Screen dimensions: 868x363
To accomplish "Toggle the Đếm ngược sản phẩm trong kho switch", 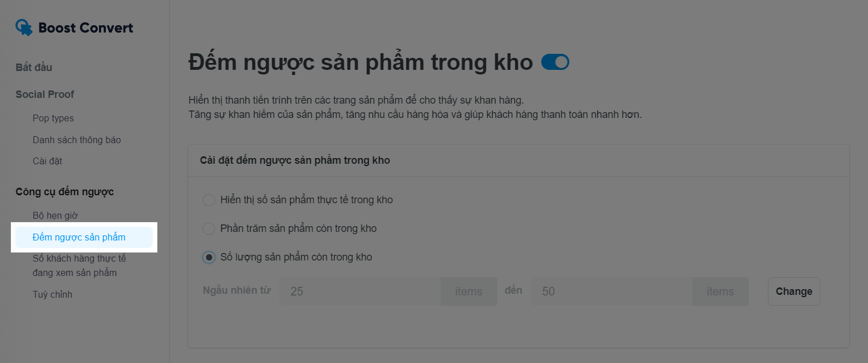I will coord(555,62).
